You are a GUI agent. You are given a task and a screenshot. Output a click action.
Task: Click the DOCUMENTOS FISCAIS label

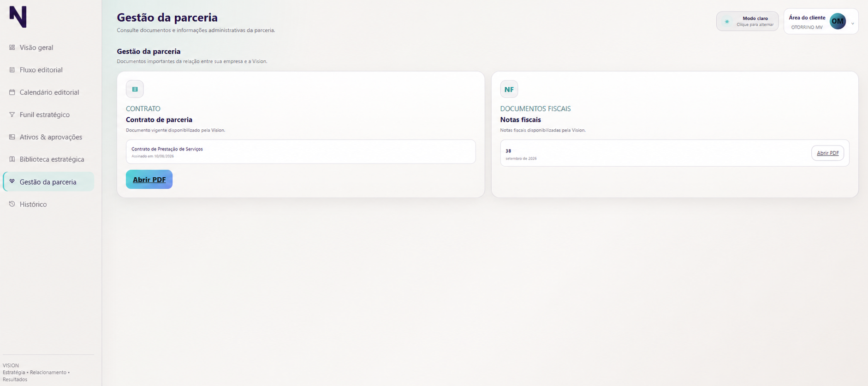click(535, 109)
